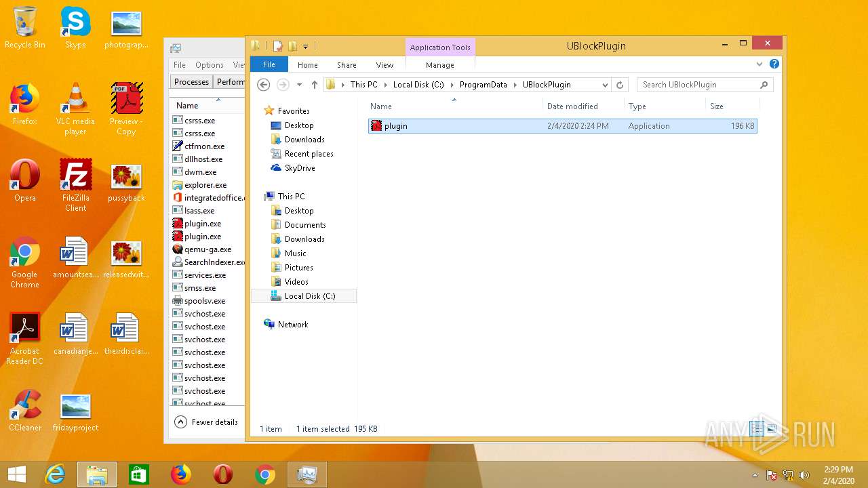The height and width of the screenshot is (488, 868).
Task: Open FileZilla Client desktop shortcut
Action: tap(75, 185)
